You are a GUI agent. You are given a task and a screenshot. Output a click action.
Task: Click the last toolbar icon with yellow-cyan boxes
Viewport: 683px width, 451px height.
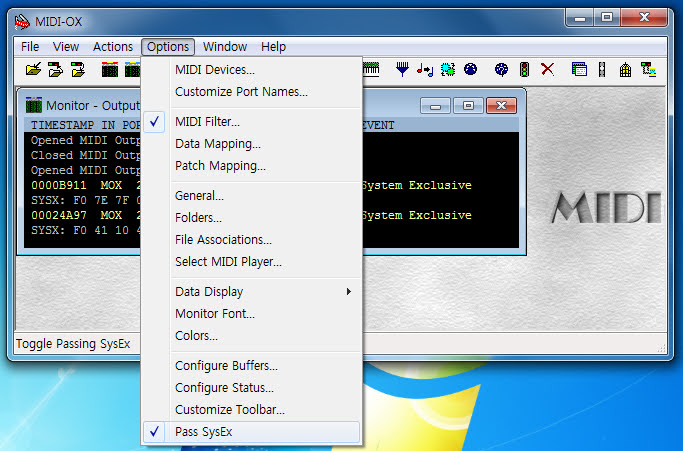[x=648, y=69]
